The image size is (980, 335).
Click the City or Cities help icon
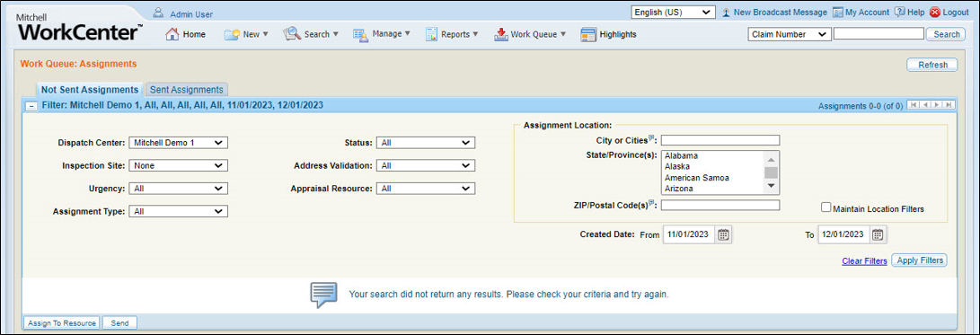point(651,138)
